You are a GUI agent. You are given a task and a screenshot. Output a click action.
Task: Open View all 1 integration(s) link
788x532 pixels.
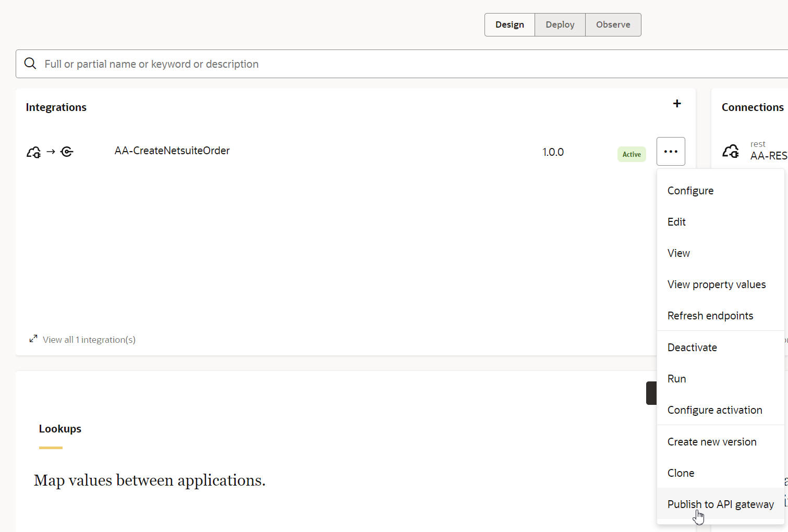tap(89, 340)
